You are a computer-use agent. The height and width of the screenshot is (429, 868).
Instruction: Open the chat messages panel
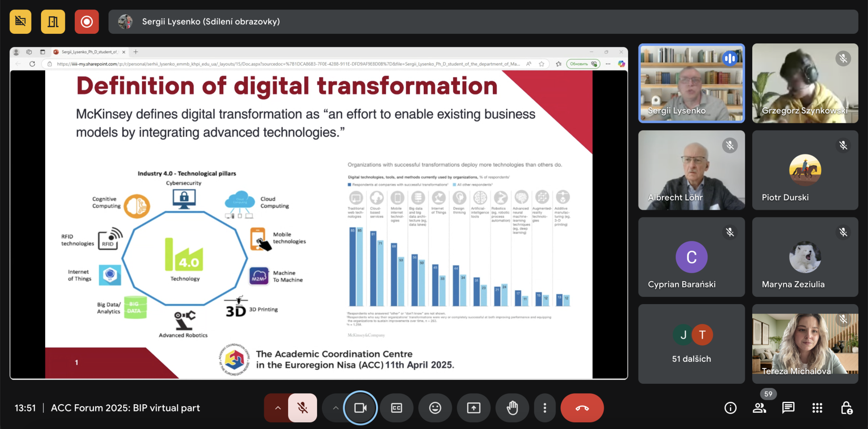tap(788, 408)
